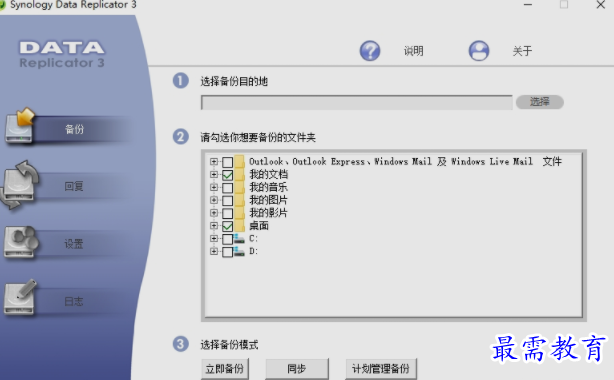This screenshot has width=614, height=380.
Task: Check the D: drive checkbox
Action: 228,252
